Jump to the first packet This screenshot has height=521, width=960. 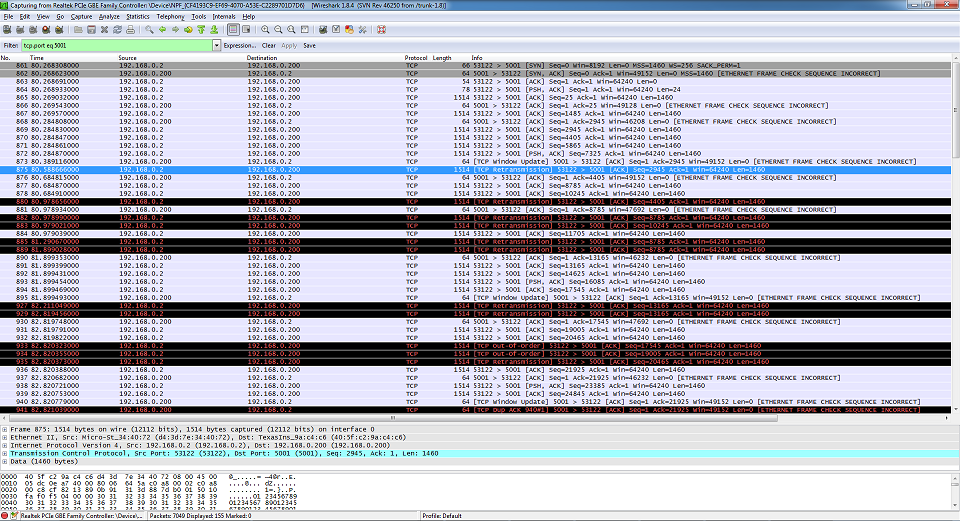[x=201, y=29]
